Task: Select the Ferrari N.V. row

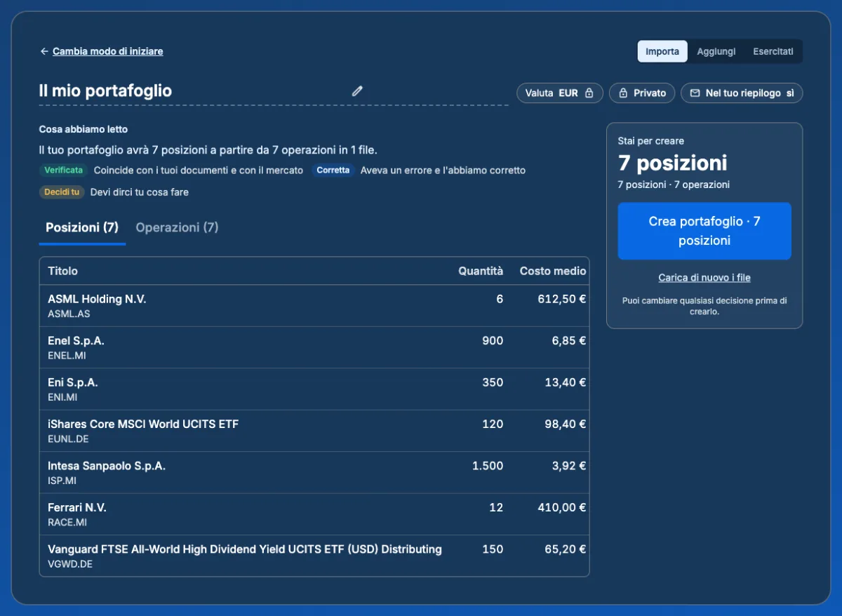Action: (314, 514)
